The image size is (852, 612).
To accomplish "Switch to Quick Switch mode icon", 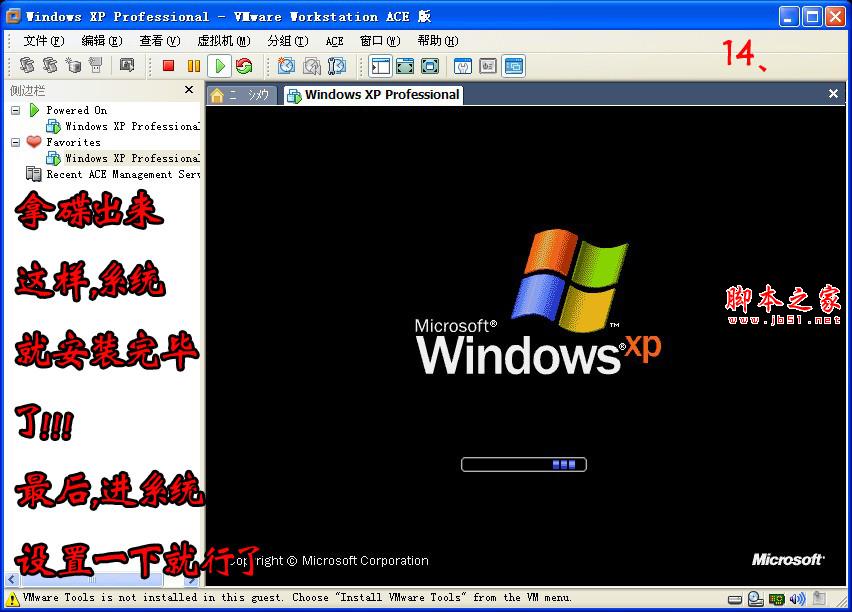I will pos(405,66).
